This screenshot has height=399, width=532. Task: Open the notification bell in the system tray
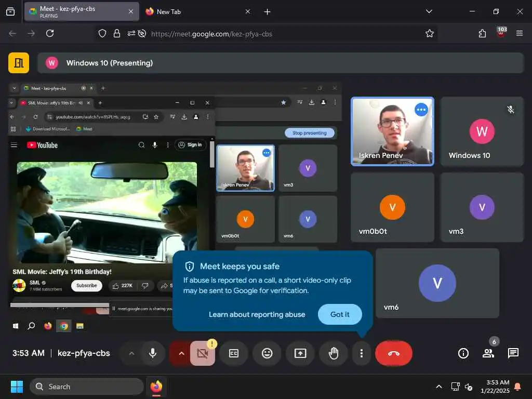(x=517, y=387)
